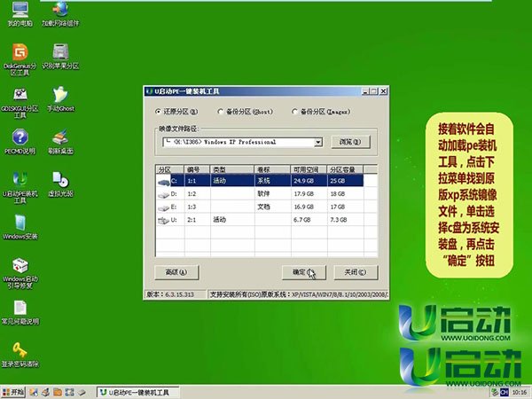532x399 pixels.
Task: Open the Windows安装 desktop icon
Action: pos(20,227)
